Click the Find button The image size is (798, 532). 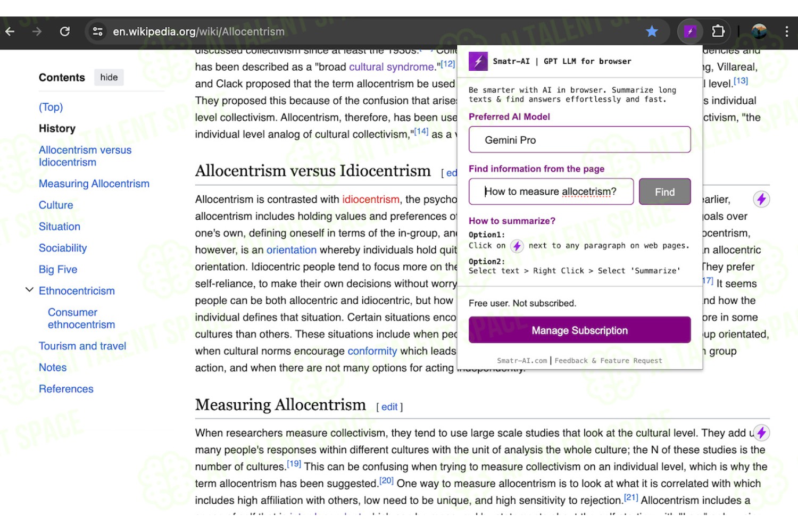point(664,192)
